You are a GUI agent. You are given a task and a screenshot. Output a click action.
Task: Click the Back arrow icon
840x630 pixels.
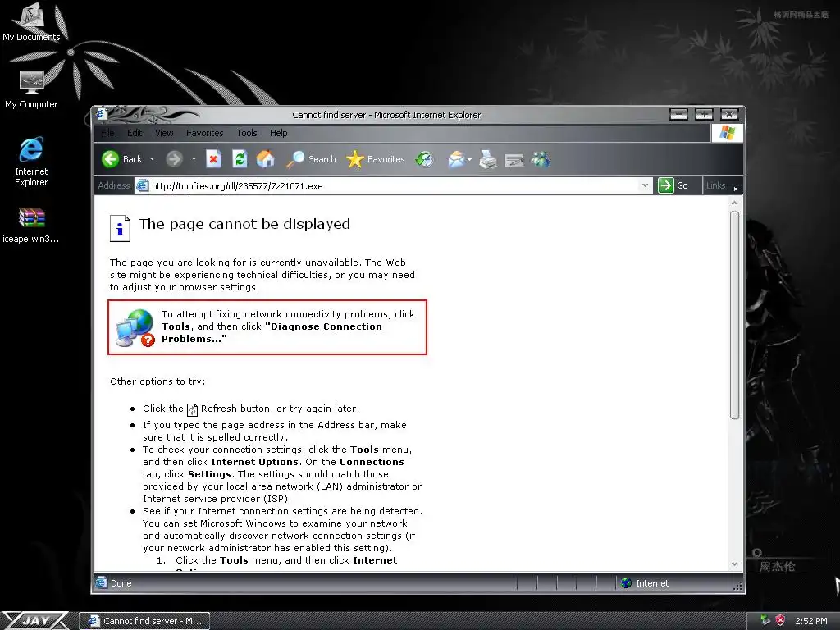click(x=111, y=159)
